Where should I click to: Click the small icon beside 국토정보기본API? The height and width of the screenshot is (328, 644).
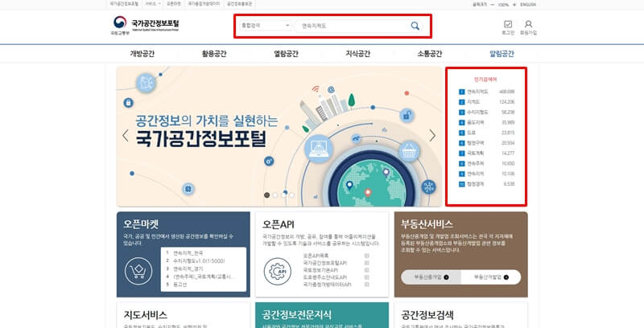[367, 270]
